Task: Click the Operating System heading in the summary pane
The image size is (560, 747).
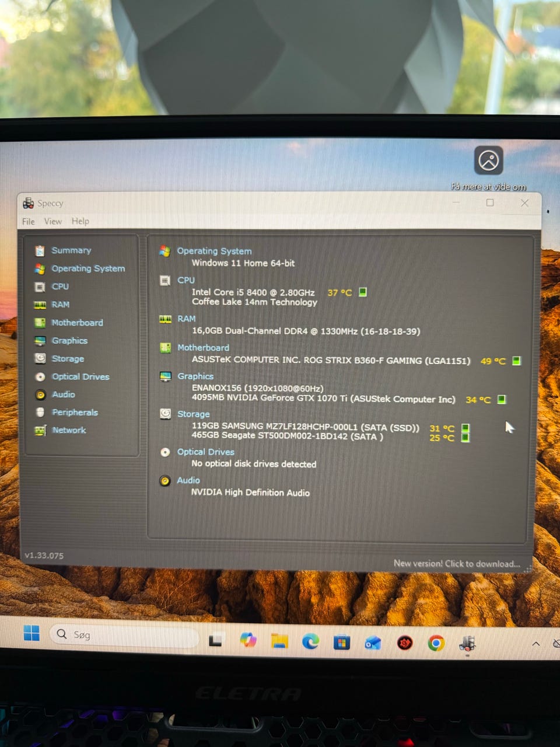Action: click(x=214, y=251)
